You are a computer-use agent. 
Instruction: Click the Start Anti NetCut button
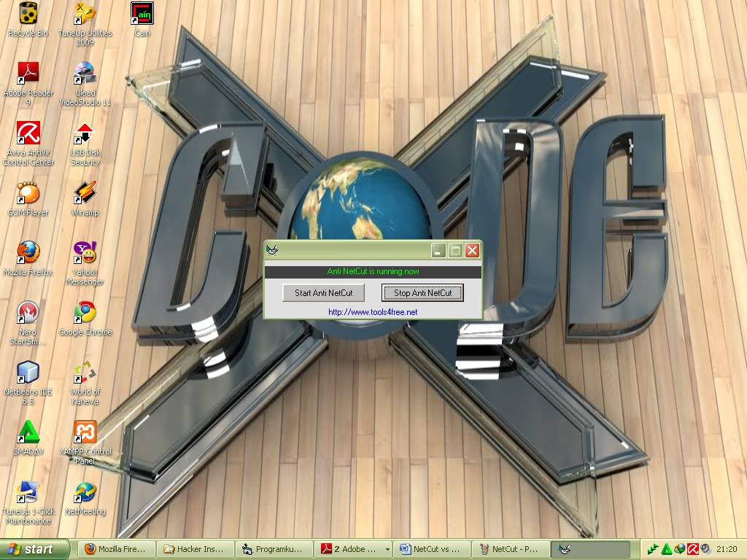click(x=323, y=293)
